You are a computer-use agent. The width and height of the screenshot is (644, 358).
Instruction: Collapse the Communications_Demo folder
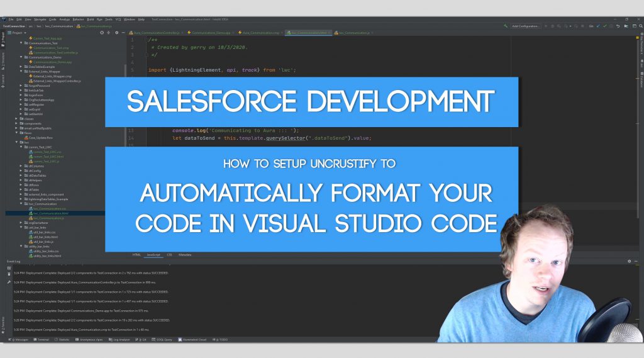pyautogui.click(x=21, y=57)
